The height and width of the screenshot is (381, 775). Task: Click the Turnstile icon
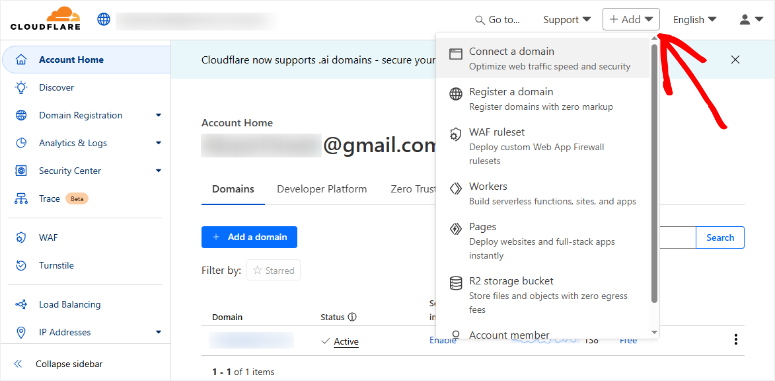(21, 265)
